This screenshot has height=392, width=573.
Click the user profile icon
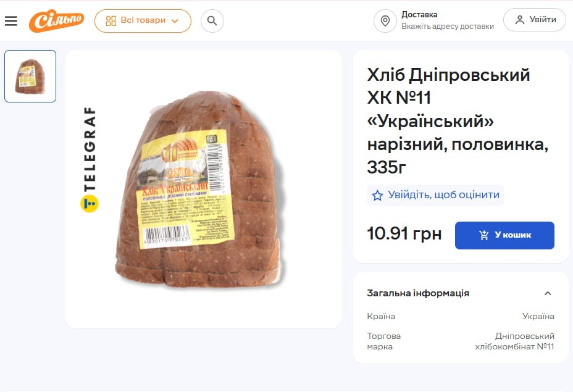[520, 20]
